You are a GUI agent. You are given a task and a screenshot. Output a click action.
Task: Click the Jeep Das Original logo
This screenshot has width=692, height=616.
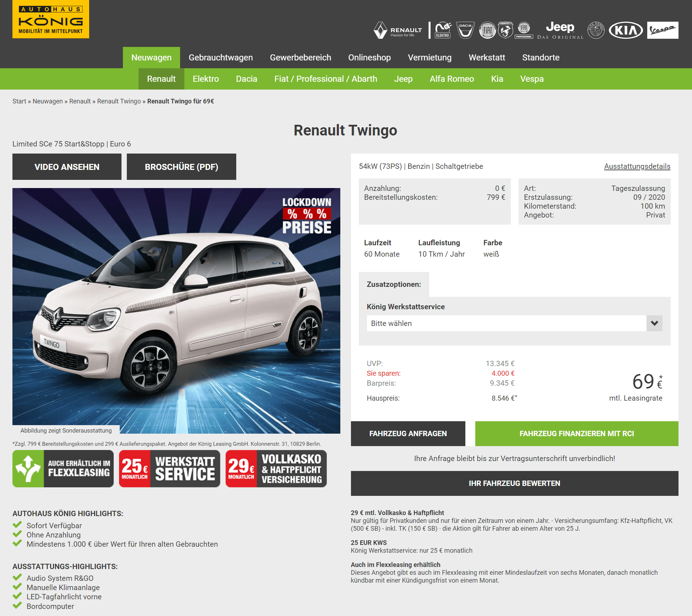[x=560, y=30]
